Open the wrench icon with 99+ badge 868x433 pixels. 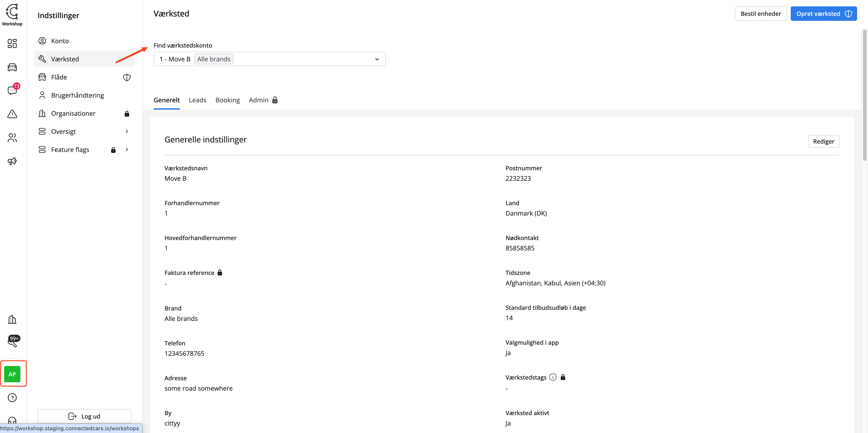point(12,342)
